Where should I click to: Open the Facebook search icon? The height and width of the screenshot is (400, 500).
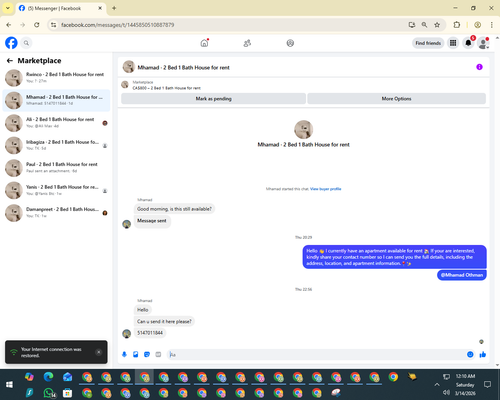tap(26, 43)
